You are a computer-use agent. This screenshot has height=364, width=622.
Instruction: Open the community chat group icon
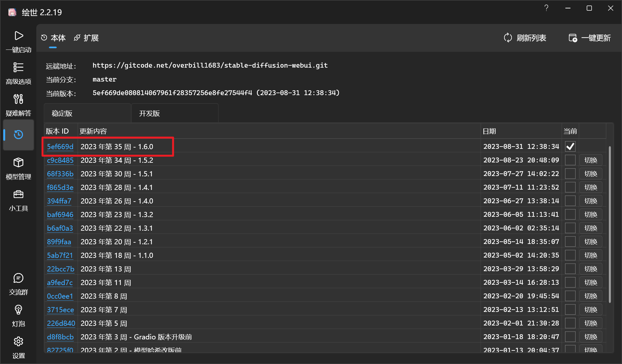point(18,278)
